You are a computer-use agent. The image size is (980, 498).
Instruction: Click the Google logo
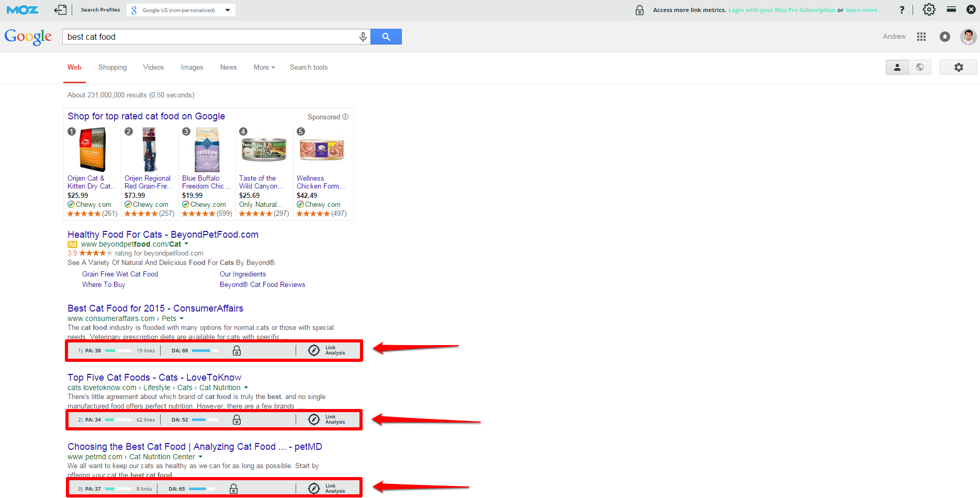[x=28, y=37]
